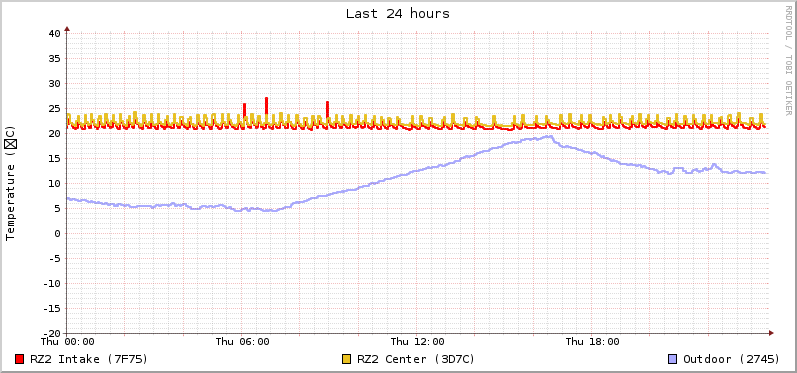The width and height of the screenshot is (797, 373).
Task: Click the 'Outdoor (2745)' legend label
Action: [x=731, y=359]
